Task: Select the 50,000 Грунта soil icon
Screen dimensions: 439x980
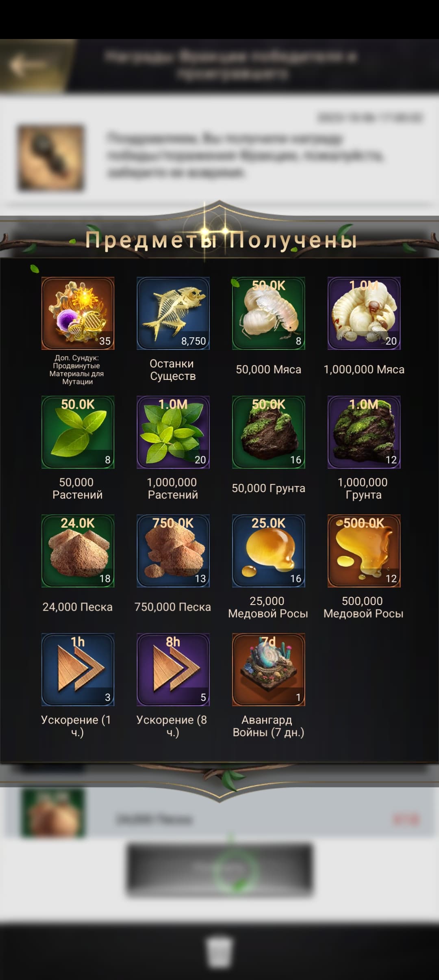Action: (x=269, y=432)
